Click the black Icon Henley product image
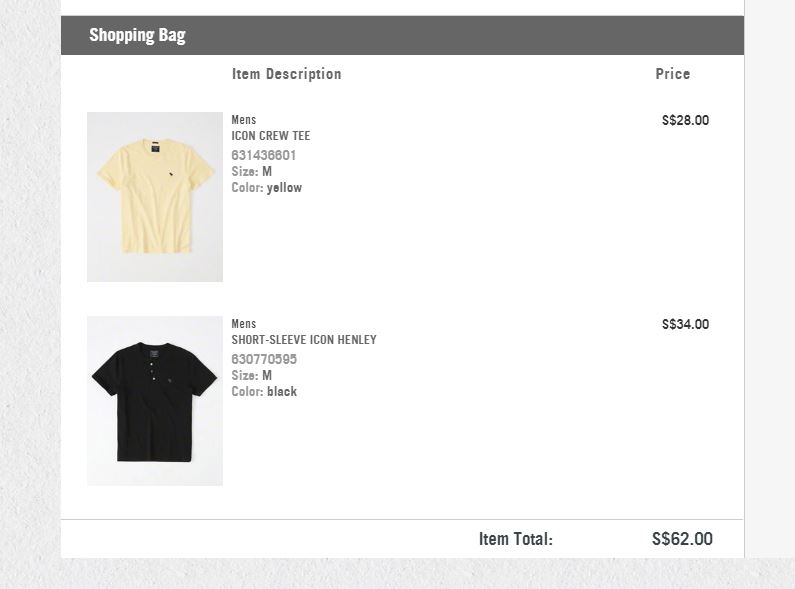The width and height of the screenshot is (795, 589). point(155,401)
